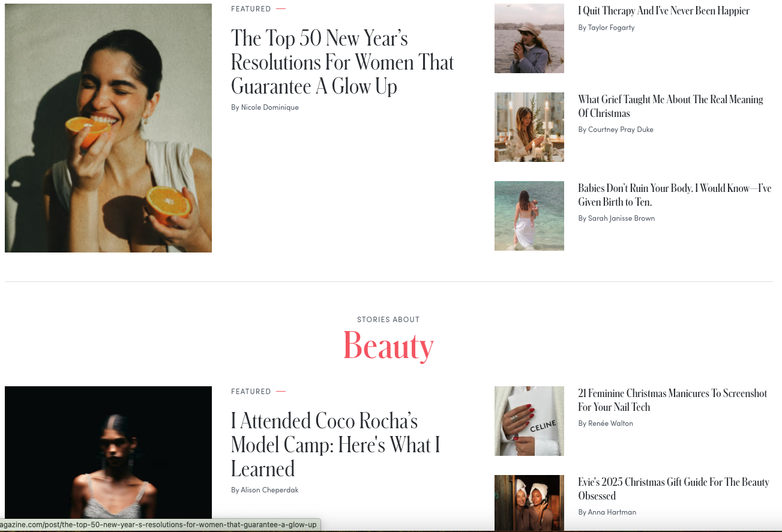782x532 pixels.
Task: Click the woman wading in ocean thumbnail
Action: [x=529, y=216]
